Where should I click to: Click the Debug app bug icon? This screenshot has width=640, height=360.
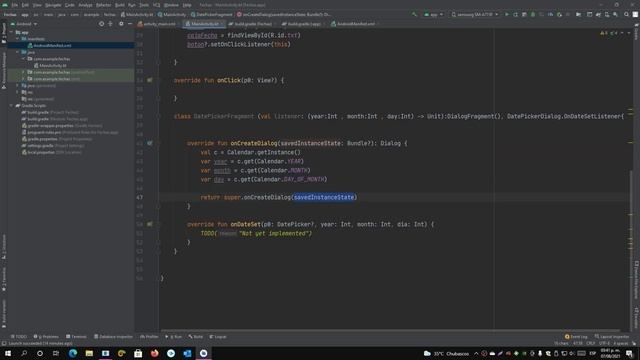tap(533, 14)
